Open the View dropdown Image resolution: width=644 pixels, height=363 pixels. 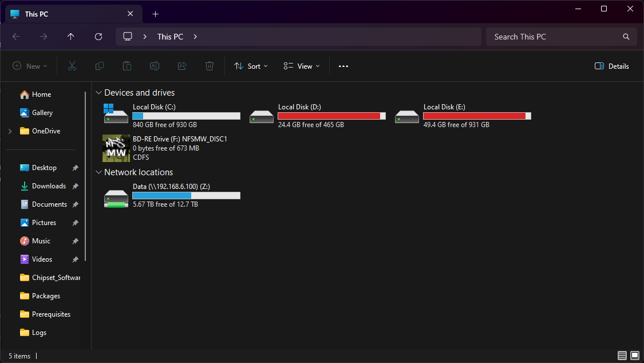(301, 66)
